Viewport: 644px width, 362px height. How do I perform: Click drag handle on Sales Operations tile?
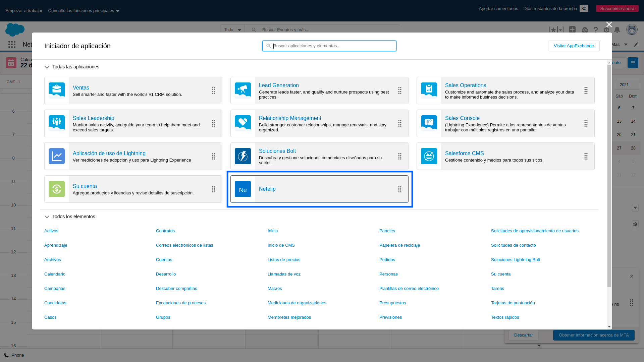point(586,90)
